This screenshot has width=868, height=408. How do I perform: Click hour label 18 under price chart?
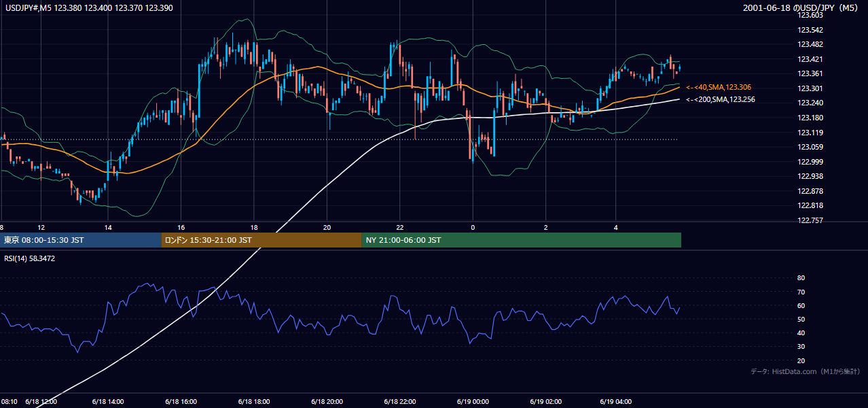pyautogui.click(x=254, y=227)
